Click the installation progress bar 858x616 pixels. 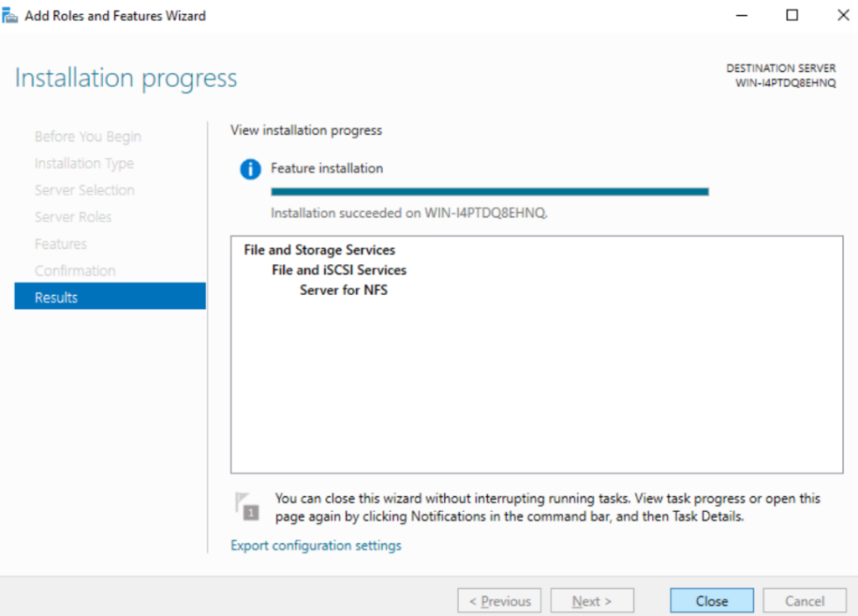(488, 191)
